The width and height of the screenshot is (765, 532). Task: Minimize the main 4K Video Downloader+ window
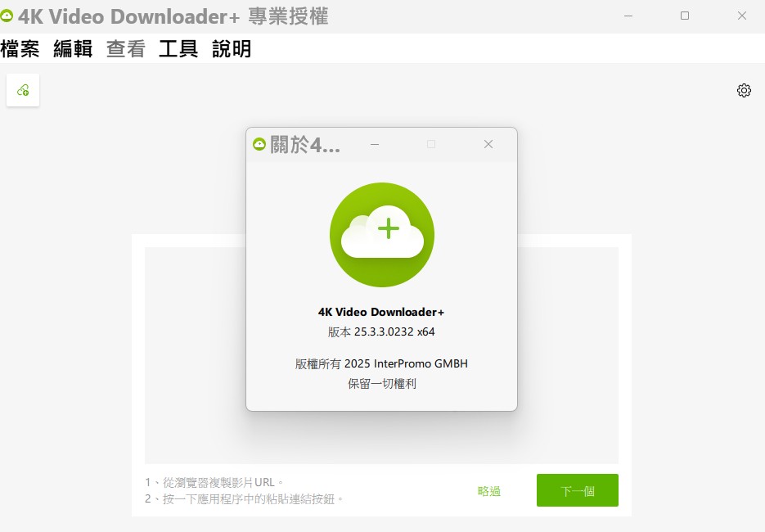pos(628,16)
